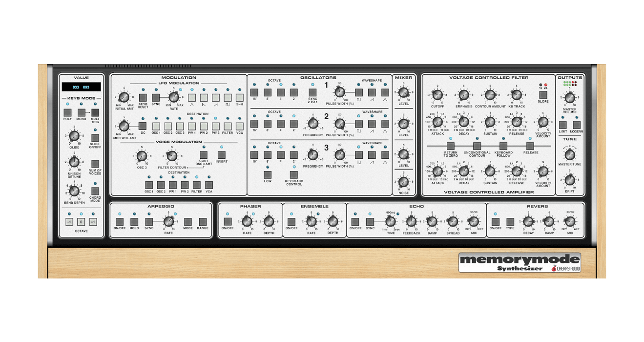Click the VALUE display readout
Viewport: 644px width, 342px height.
(x=81, y=87)
